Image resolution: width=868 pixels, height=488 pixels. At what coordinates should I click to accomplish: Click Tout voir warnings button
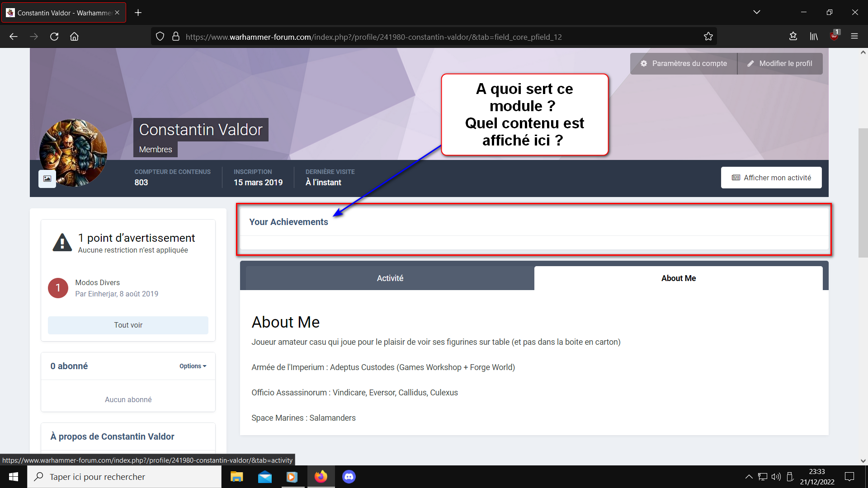pyautogui.click(x=128, y=325)
